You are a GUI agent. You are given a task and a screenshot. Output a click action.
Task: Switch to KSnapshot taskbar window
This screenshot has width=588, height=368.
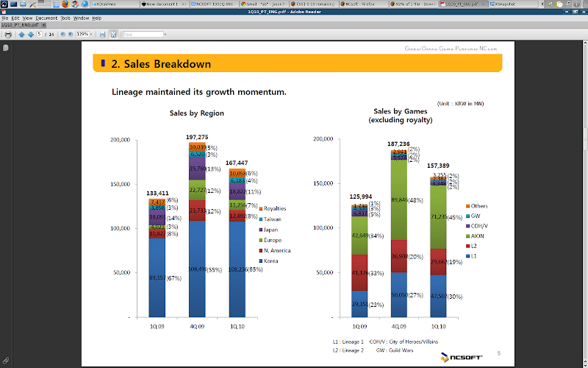point(513,4)
